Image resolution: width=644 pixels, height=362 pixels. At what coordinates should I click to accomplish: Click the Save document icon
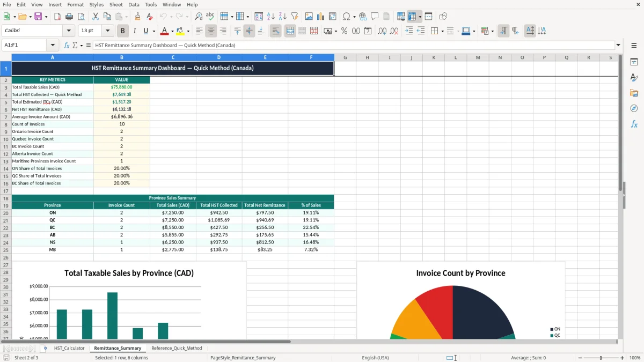[38, 17]
